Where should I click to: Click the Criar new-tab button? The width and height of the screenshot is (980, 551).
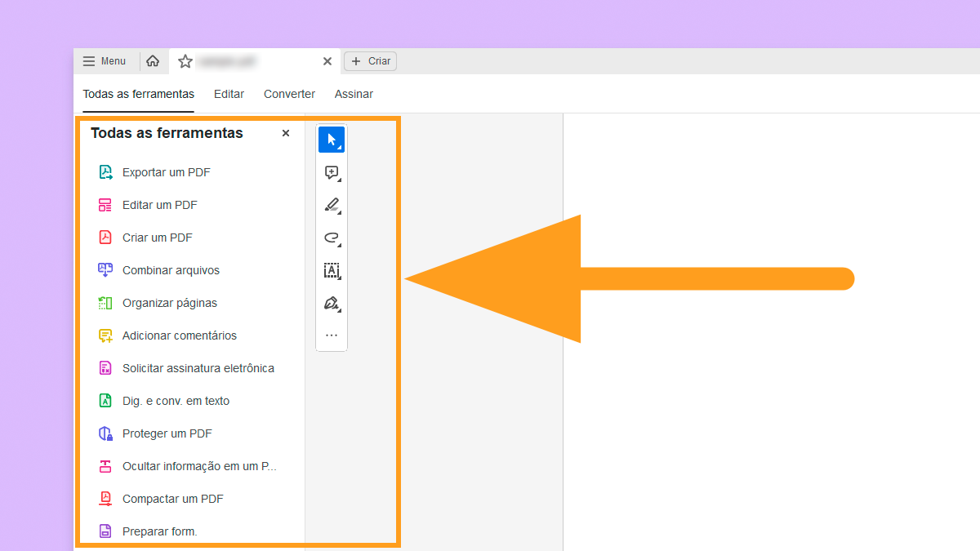371,61
